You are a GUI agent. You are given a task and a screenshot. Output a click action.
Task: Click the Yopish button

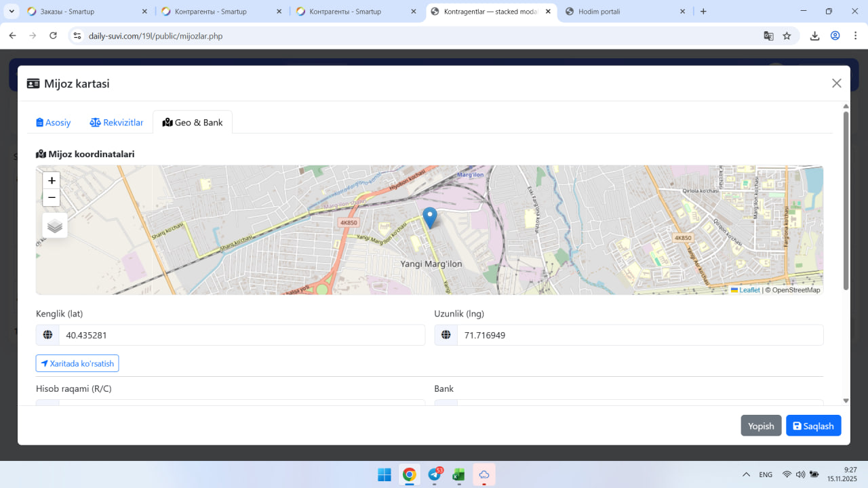tap(761, 426)
